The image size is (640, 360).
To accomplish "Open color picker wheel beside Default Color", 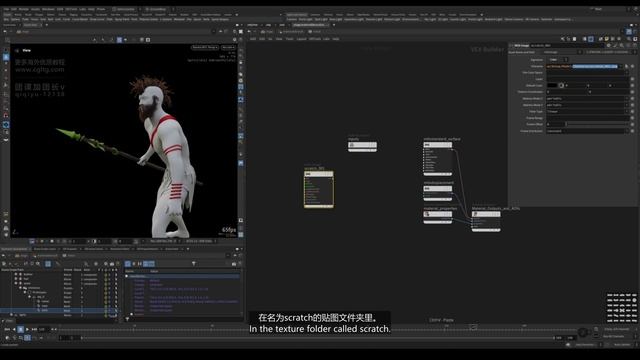I will 561,85.
